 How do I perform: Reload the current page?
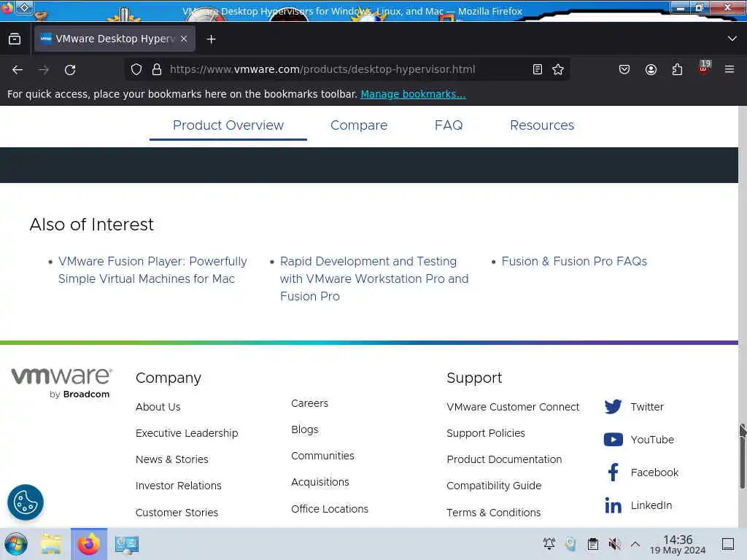70,70
